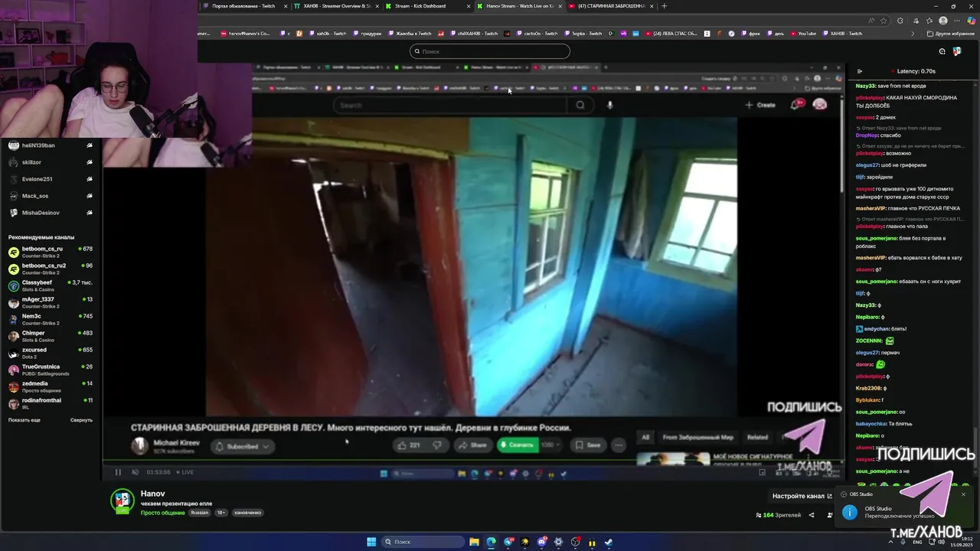Open recommended channel zedmedia

click(50, 386)
